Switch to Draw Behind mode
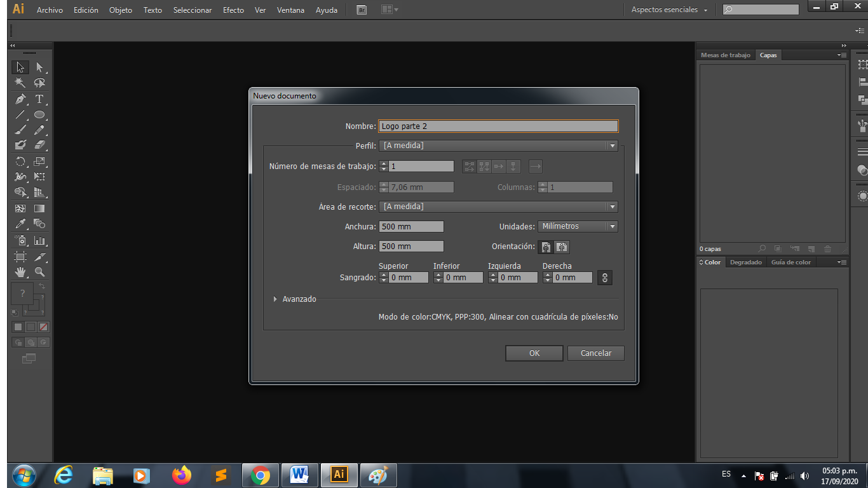The image size is (868, 488). 31,342
